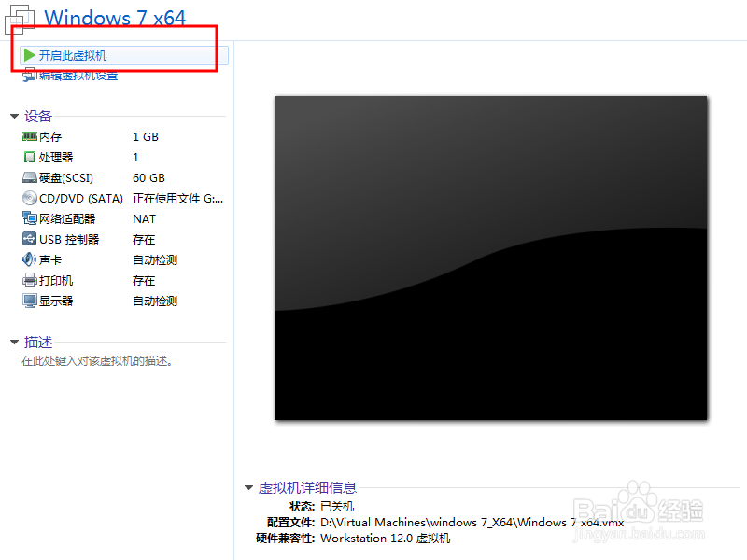
Task: Click the 网络适配器 network icon
Action: pyautogui.click(x=30, y=218)
